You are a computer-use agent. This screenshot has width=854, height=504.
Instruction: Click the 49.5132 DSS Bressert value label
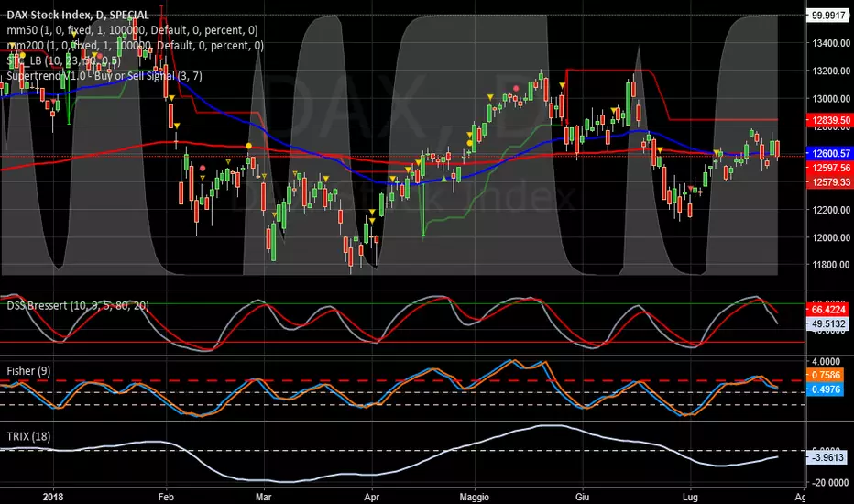[x=827, y=323]
